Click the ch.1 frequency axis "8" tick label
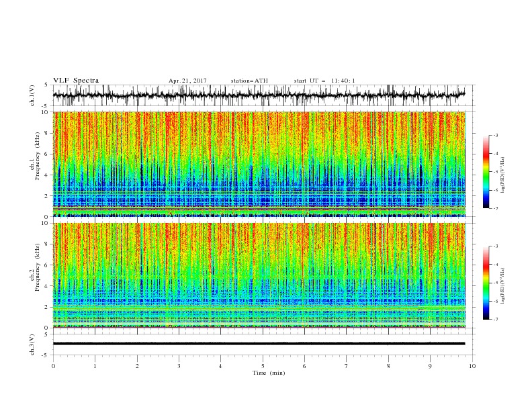532x411 pixels. point(46,133)
